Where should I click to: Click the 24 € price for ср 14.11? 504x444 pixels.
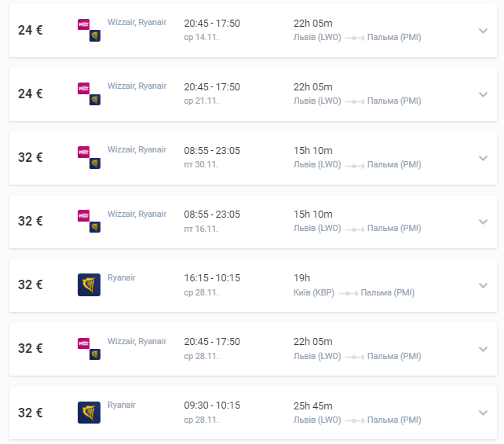click(30, 30)
